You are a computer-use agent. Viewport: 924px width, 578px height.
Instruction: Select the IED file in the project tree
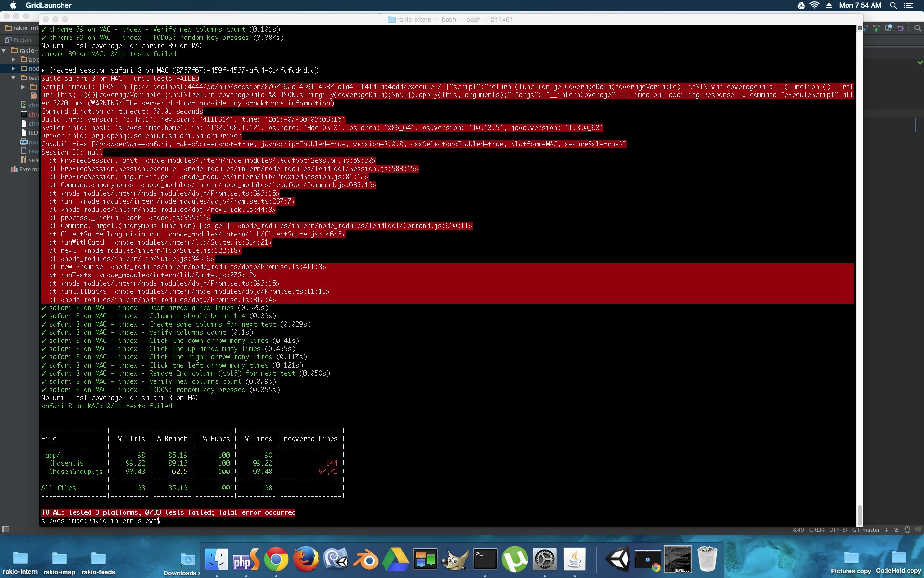point(30,133)
